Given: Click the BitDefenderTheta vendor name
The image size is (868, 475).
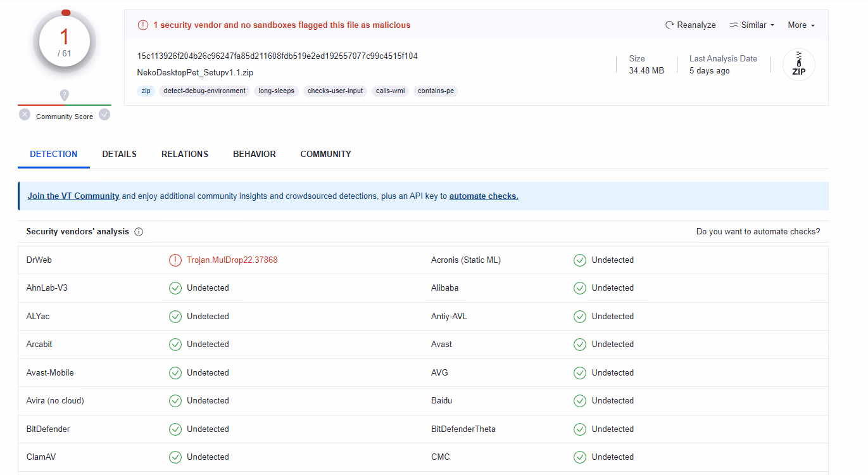Looking at the screenshot, I should (x=463, y=429).
